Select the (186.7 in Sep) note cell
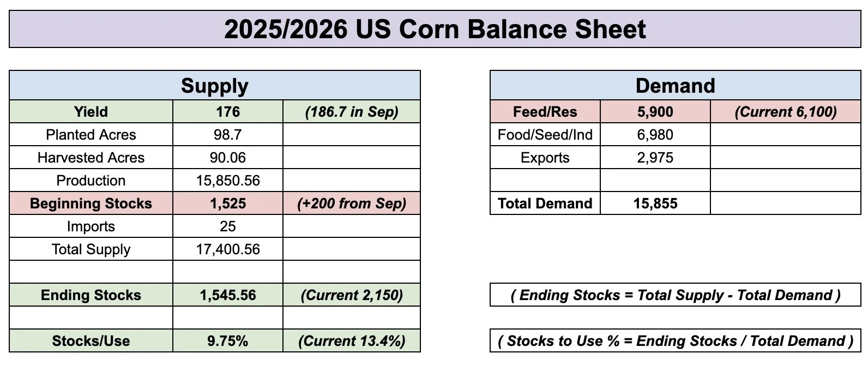Viewport: 868px width, 365px height. point(352,112)
